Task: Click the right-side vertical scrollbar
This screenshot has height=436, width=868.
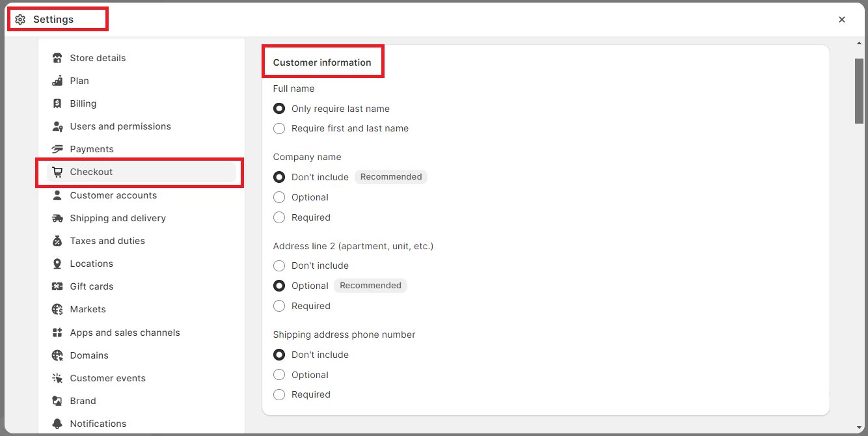Action: coord(860,91)
